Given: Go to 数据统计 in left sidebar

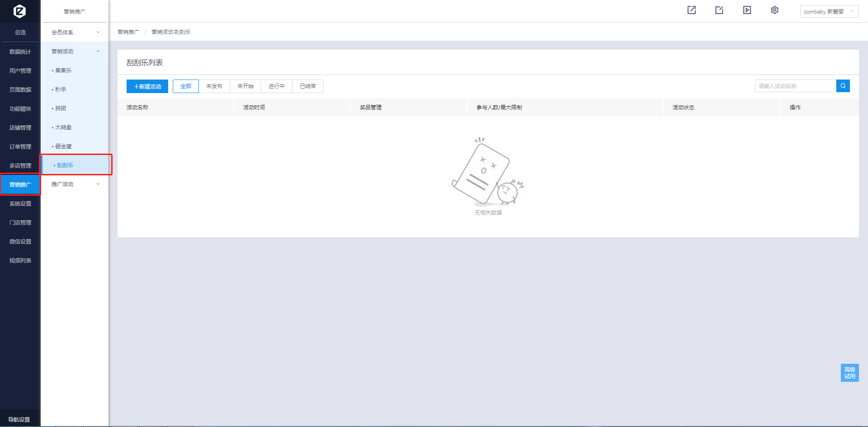Looking at the screenshot, I should pyautogui.click(x=20, y=52).
